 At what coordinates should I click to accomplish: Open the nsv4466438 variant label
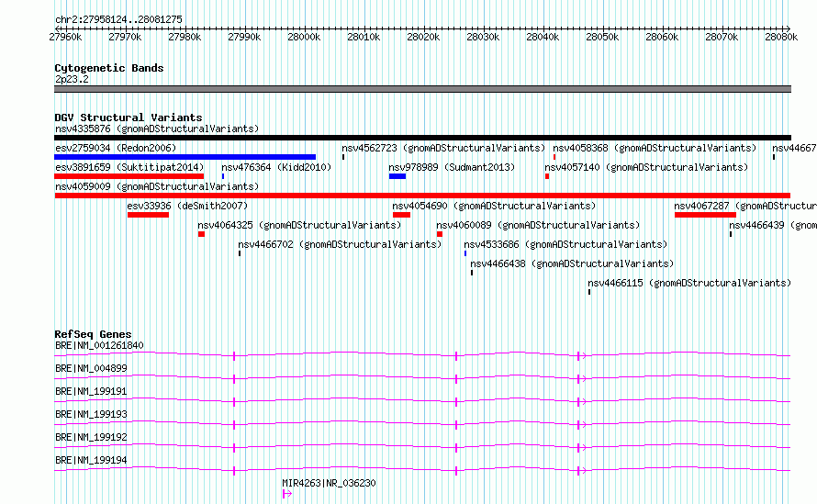coord(572,263)
